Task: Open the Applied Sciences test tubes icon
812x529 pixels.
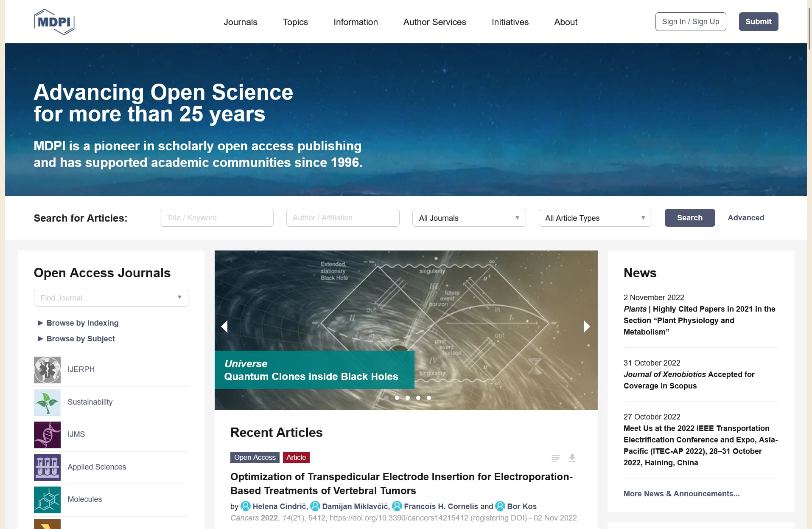Action: [47, 467]
